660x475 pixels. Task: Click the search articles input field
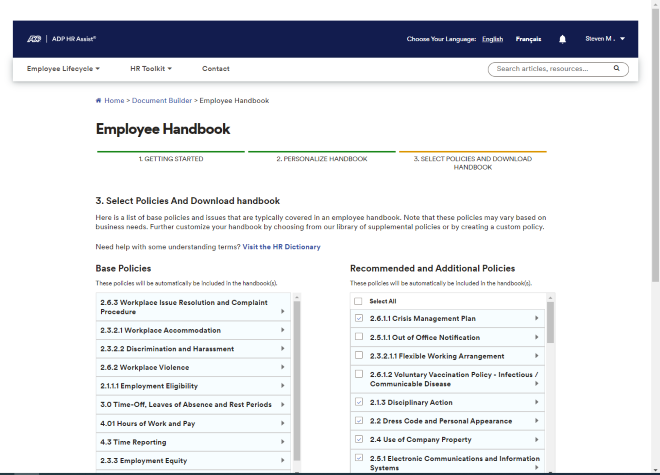click(550, 69)
